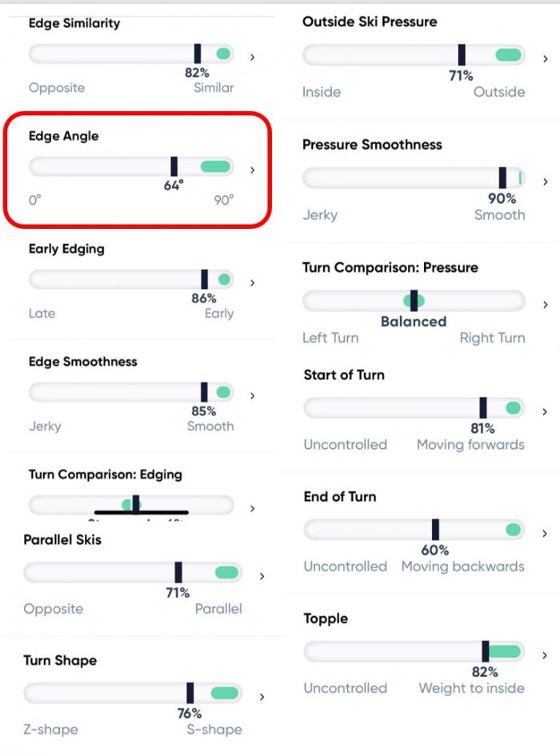
Task: Open End of Turn chevron
Action: (545, 534)
